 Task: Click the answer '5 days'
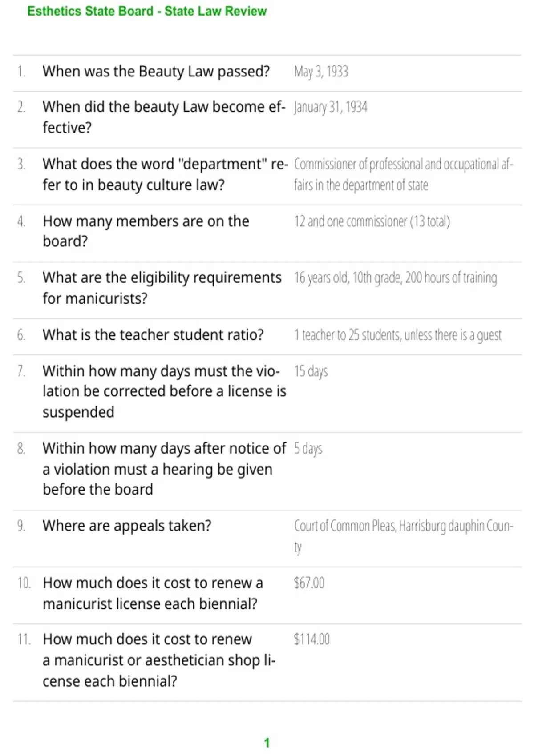pyautogui.click(x=308, y=448)
